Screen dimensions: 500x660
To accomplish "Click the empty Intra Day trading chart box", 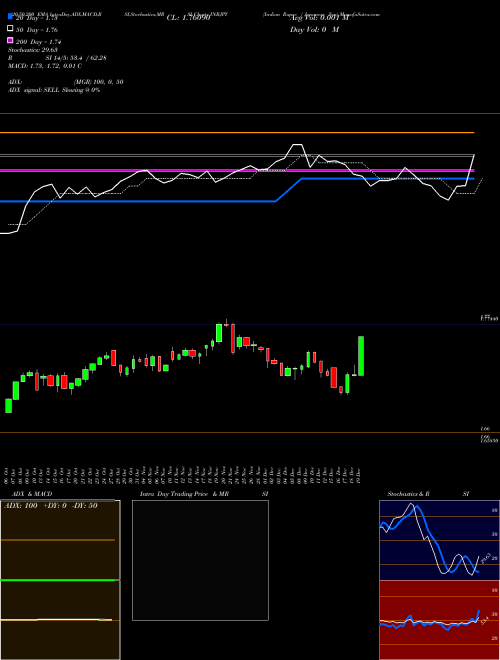I will pyautogui.click(x=200, y=560).
